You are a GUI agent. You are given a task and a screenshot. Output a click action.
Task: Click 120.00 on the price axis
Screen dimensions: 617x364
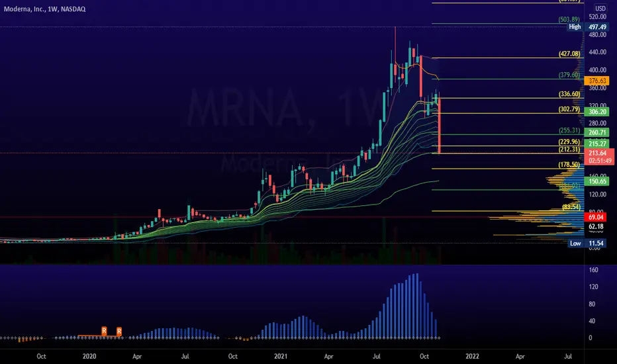(597, 195)
